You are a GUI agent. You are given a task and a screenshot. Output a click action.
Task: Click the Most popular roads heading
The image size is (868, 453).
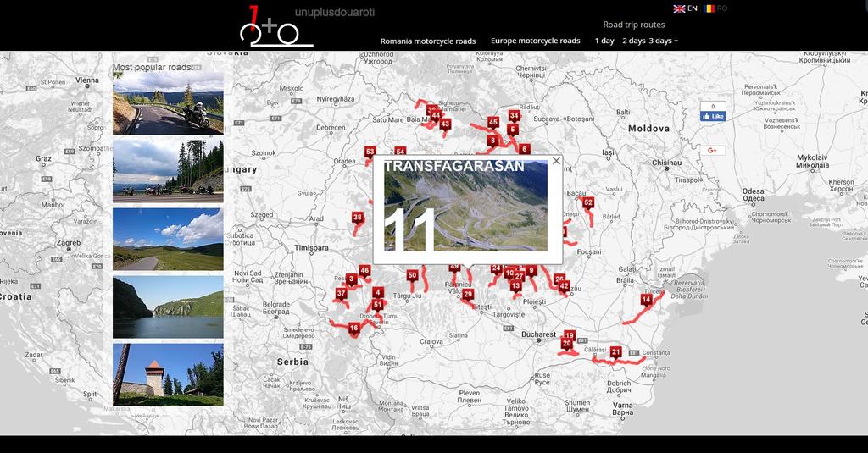tap(153, 67)
